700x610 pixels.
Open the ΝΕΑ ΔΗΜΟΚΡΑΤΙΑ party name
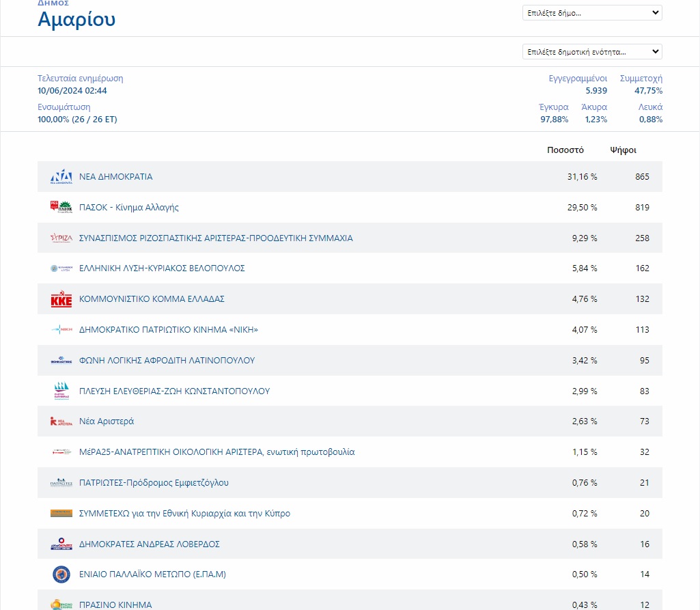point(115,177)
